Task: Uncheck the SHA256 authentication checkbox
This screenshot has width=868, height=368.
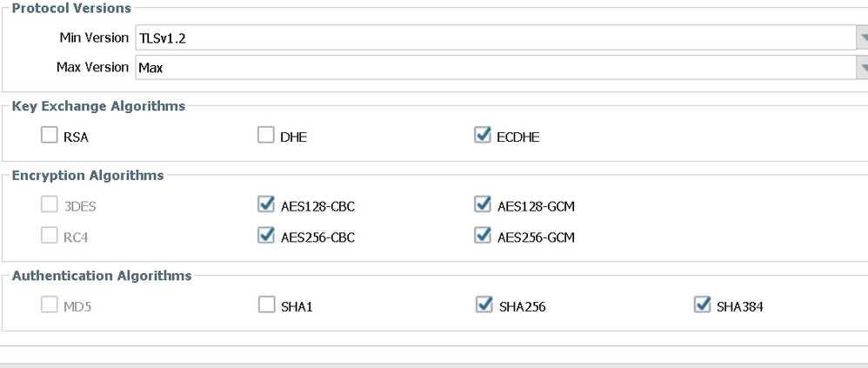Action: (x=484, y=305)
